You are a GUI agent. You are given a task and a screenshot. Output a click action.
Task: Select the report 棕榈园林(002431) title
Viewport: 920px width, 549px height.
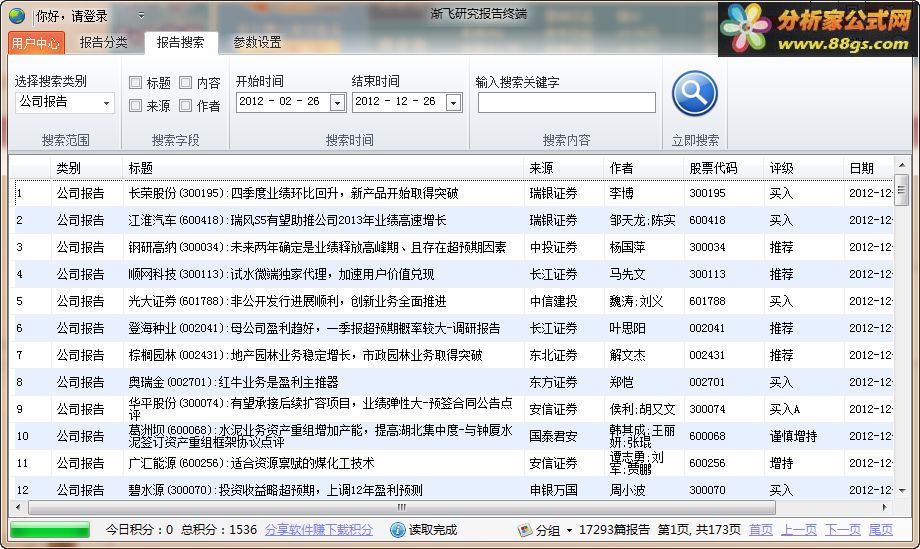(x=306, y=355)
